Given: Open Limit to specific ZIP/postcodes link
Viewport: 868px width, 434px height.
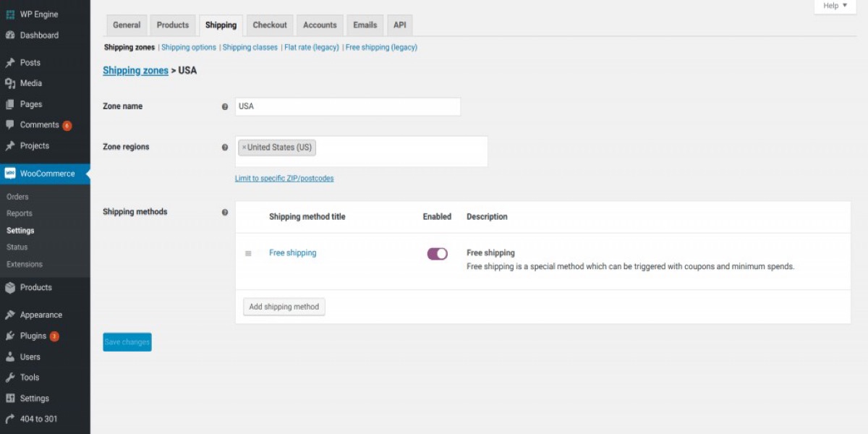Looking at the screenshot, I should pos(284,179).
